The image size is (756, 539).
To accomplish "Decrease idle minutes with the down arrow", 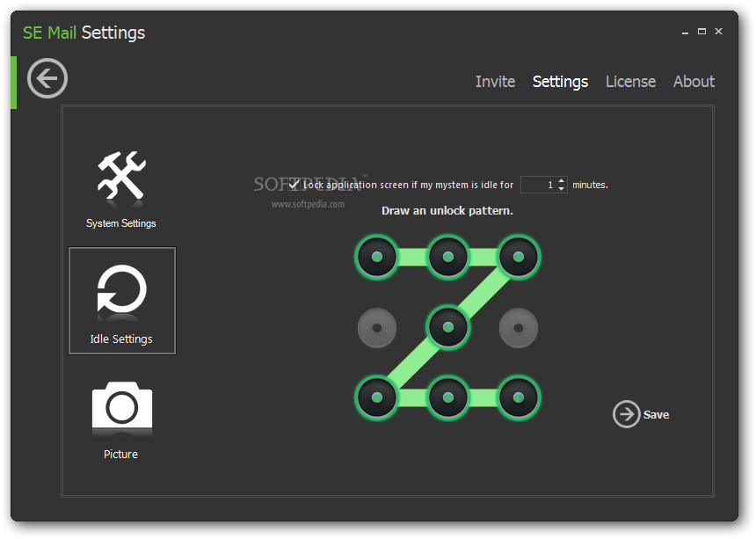I will coord(561,188).
